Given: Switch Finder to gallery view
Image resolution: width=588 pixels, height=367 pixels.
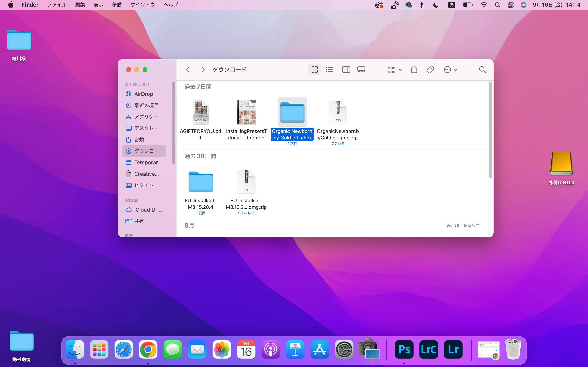Looking at the screenshot, I should (361, 70).
